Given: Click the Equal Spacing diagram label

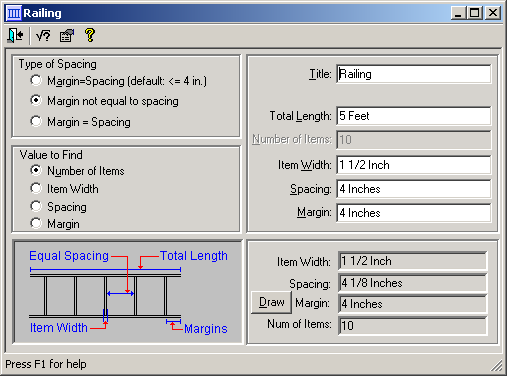Looking at the screenshot, I should tap(69, 256).
